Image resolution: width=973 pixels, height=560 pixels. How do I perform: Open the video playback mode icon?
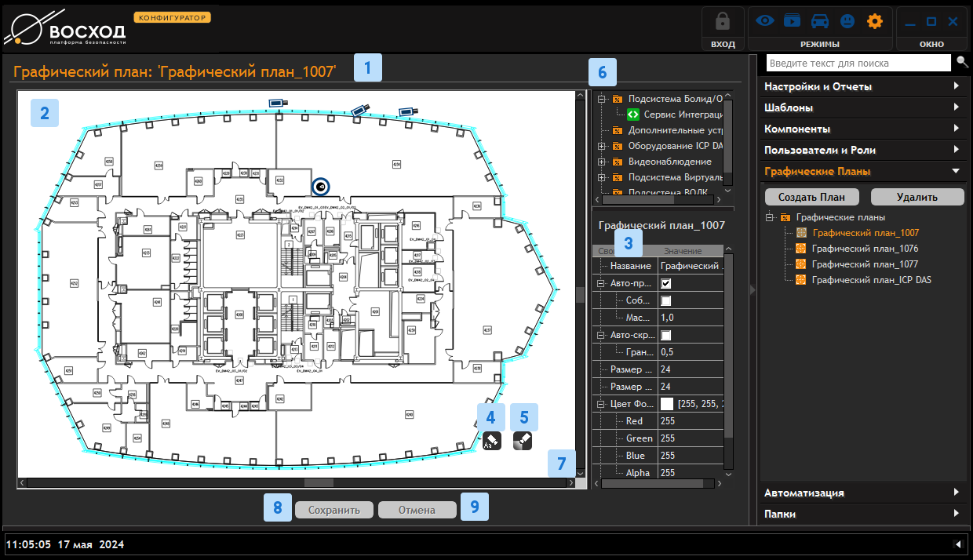click(792, 21)
